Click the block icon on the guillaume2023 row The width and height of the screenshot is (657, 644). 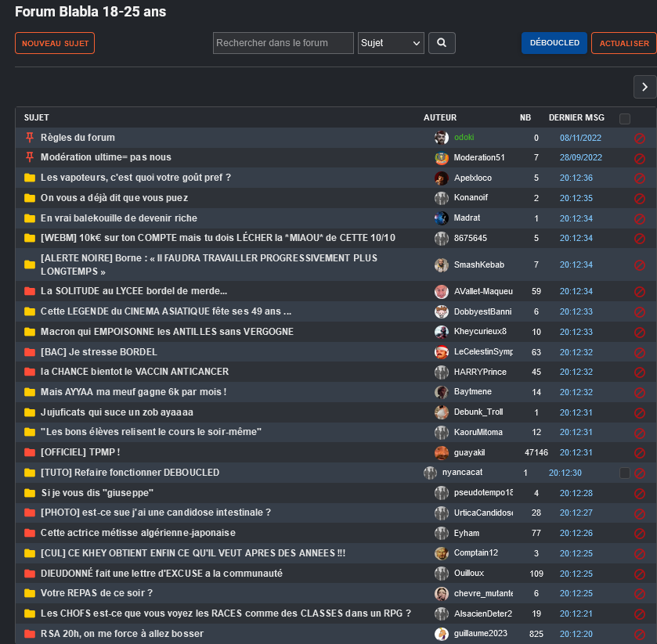639,634
